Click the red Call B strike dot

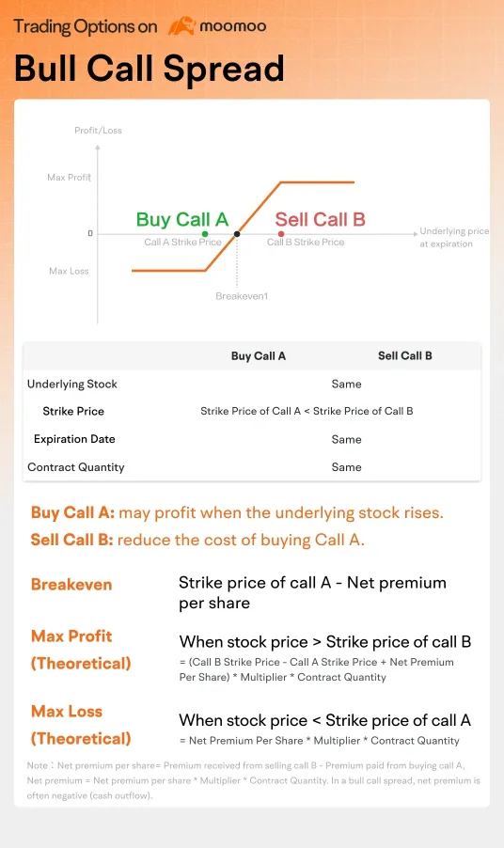[x=281, y=234]
